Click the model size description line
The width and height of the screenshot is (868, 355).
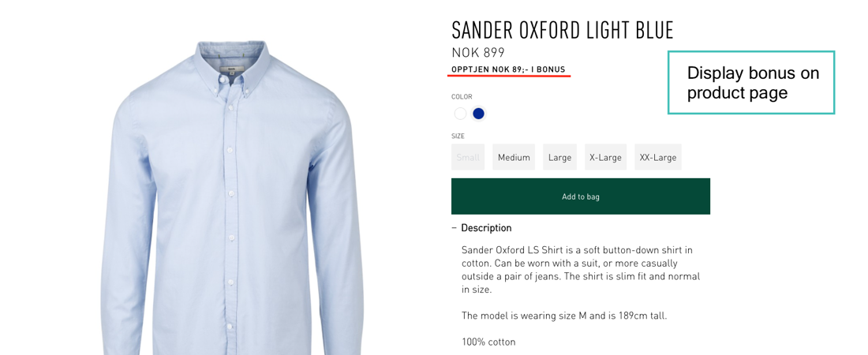564,316
